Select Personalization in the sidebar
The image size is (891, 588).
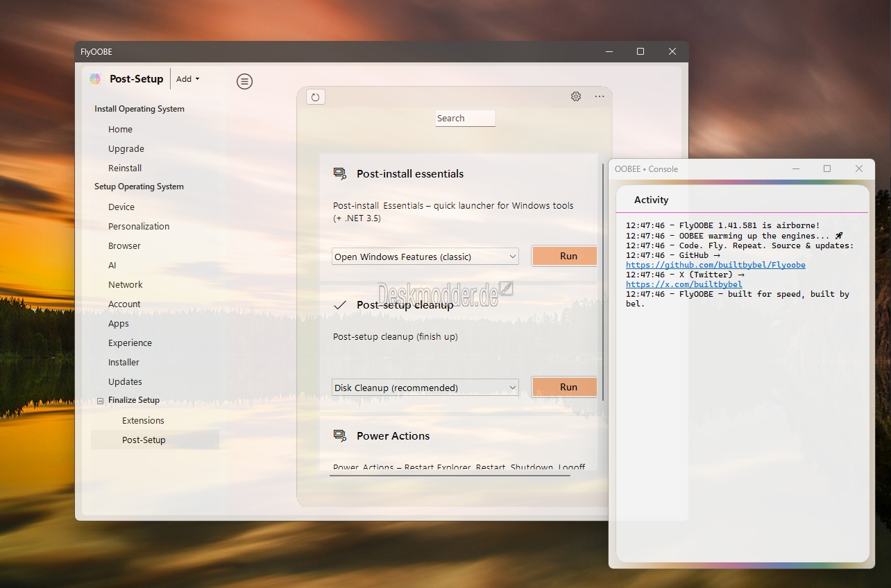(x=139, y=226)
